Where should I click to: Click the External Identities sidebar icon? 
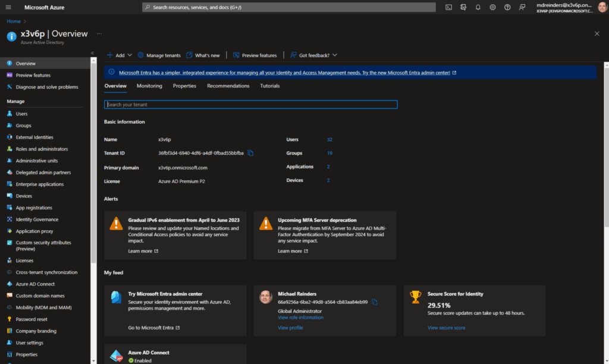(10, 137)
